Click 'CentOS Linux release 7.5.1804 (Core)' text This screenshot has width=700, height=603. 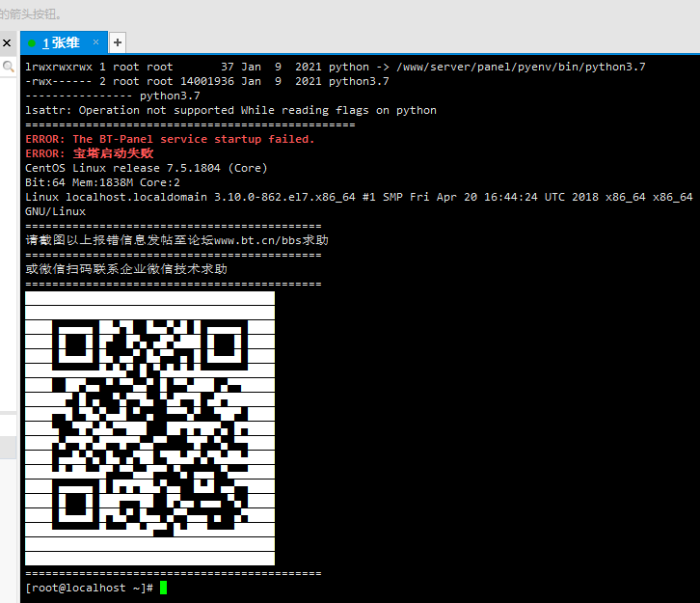tap(146, 169)
